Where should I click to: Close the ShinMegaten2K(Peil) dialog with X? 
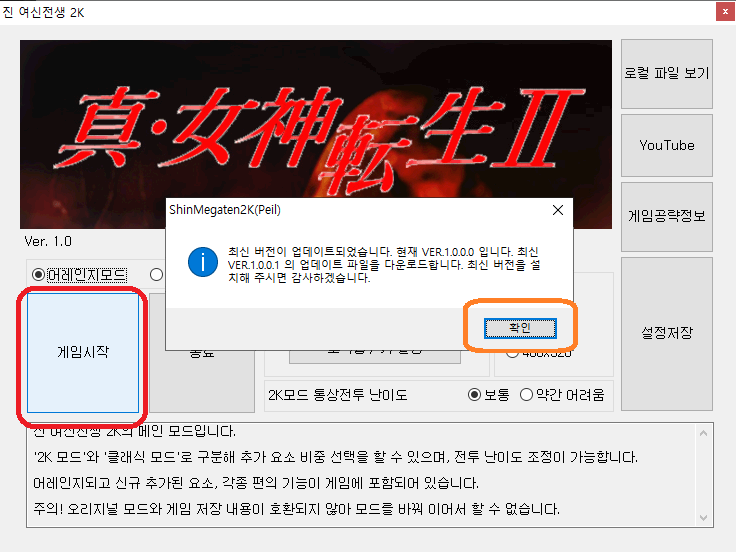pos(558,210)
